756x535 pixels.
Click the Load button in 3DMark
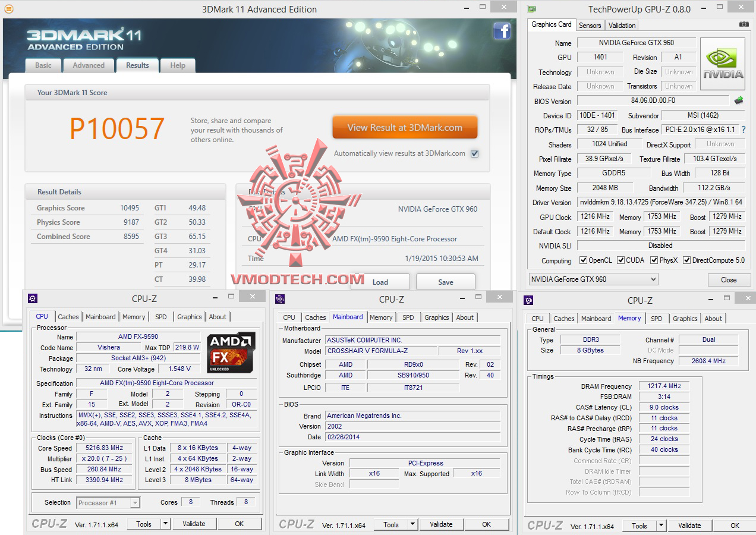[380, 282]
